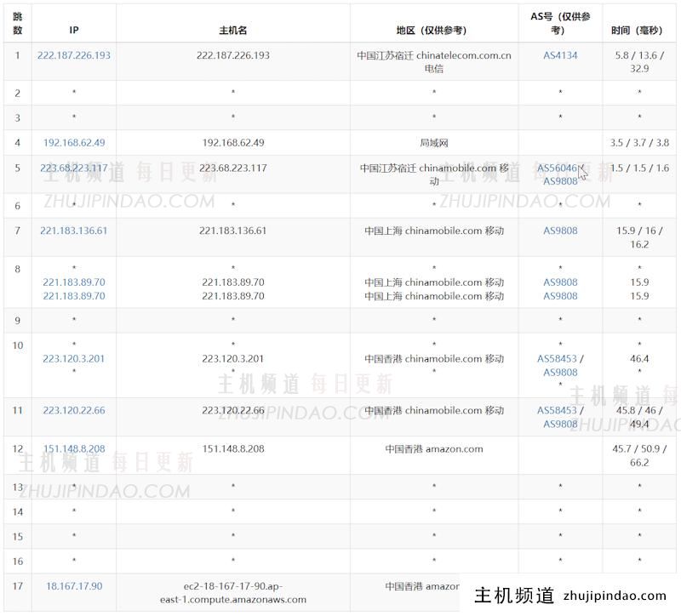The width and height of the screenshot is (681, 616).
Task: Click AS9808 link in hop 10 row
Action: pos(560,372)
